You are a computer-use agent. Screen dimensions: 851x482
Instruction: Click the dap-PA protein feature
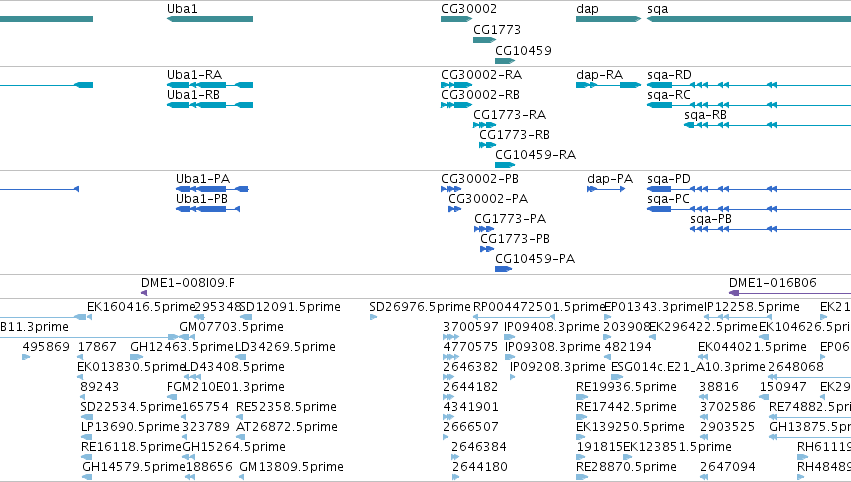pyautogui.click(x=606, y=189)
